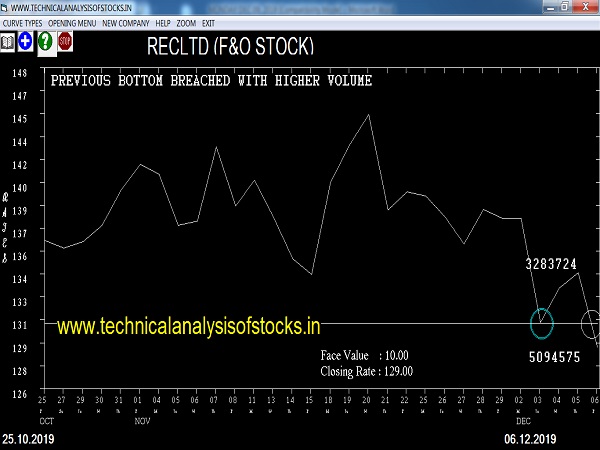
Task: Select NEW COMPANY from menu bar
Action: [x=126, y=21]
